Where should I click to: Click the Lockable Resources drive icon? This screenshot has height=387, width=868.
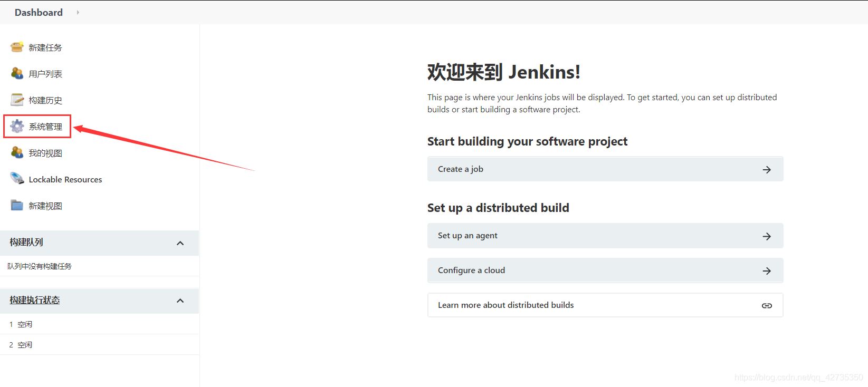click(17, 179)
